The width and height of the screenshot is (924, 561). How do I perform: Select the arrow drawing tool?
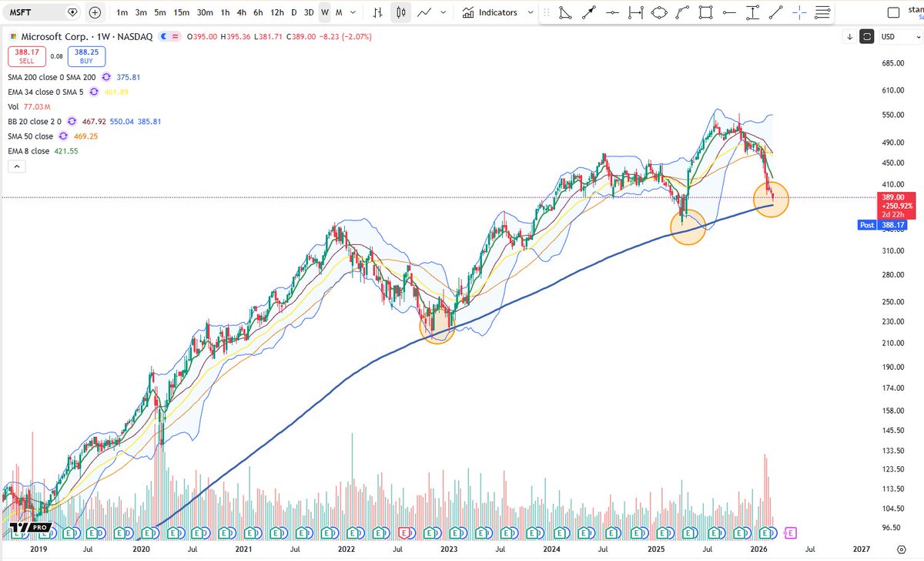(589, 12)
